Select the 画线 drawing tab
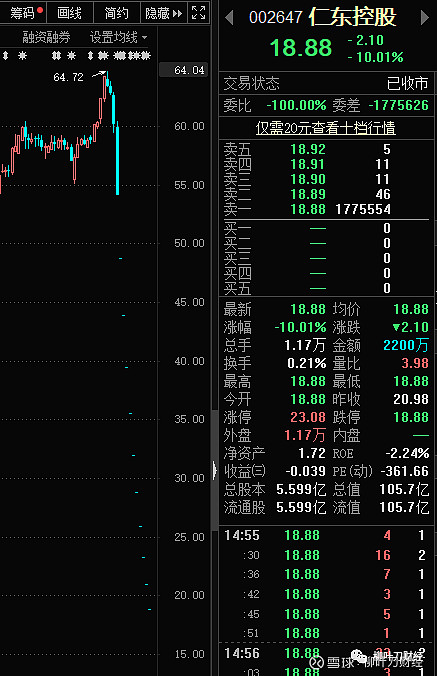 69,13
